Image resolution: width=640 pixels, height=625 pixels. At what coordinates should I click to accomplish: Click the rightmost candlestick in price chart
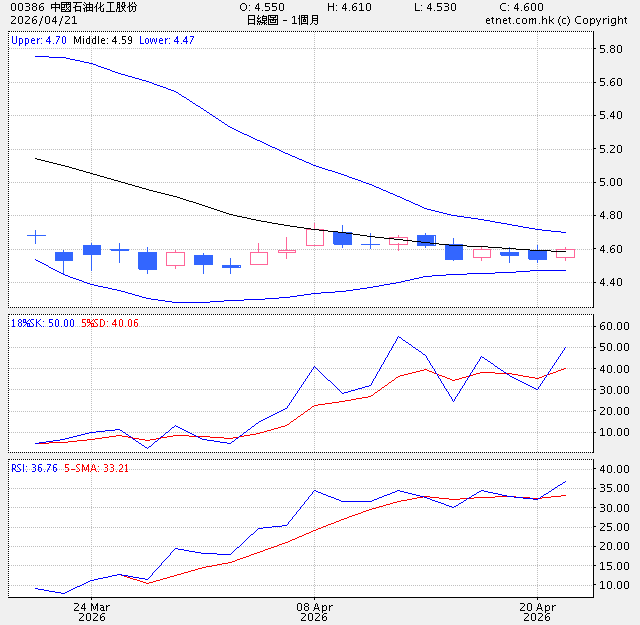[x=565, y=253]
